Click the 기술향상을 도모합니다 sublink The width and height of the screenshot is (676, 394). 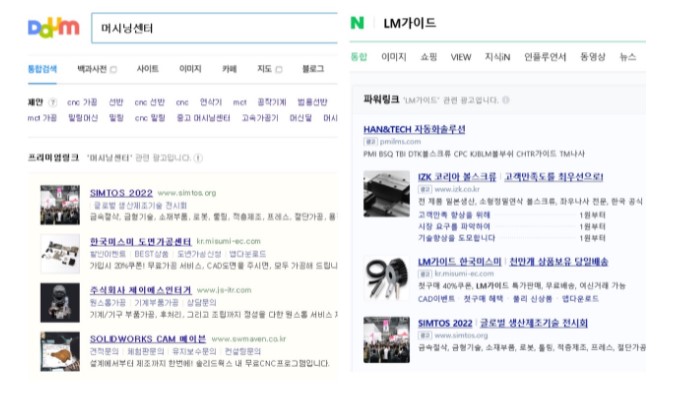[457, 238]
